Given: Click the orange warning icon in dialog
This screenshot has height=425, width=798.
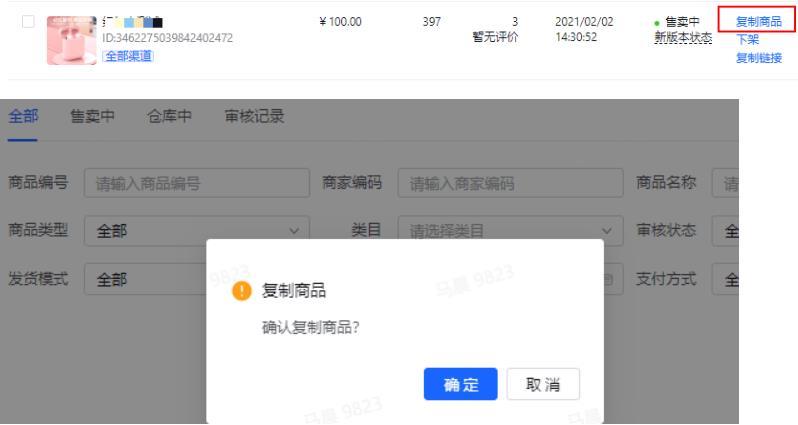Looking at the screenshot, I should [239, 290].
